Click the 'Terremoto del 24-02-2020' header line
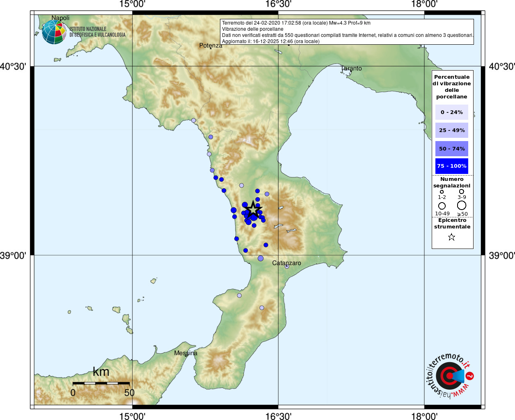 (296, 23)
